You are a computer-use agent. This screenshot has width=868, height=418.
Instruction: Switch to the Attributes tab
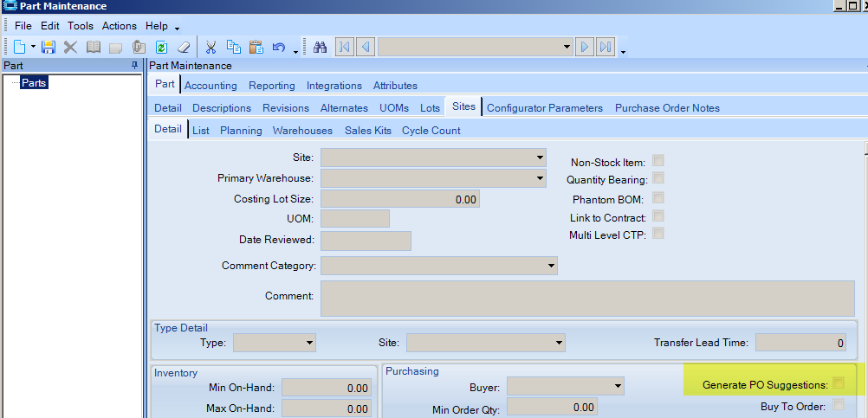[x=395, y=86]
